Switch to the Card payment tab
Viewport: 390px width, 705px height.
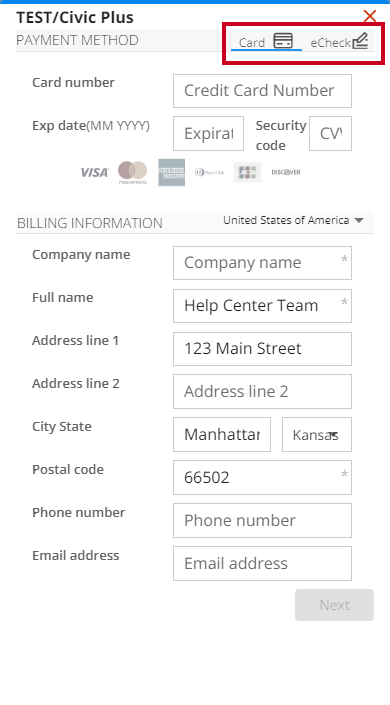[266, 42]
